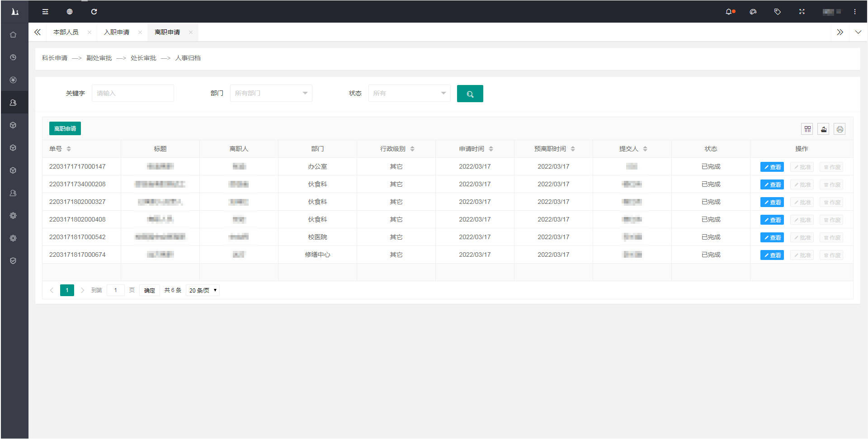The image size is (868, 439).
Task: Toggle fullscreen mode icon
Action: click(x=802, y=12)
